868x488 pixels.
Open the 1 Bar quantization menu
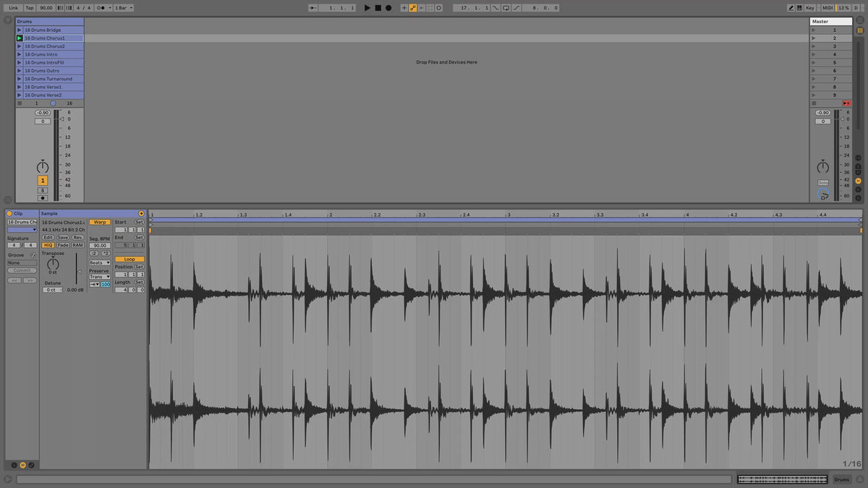123,8
